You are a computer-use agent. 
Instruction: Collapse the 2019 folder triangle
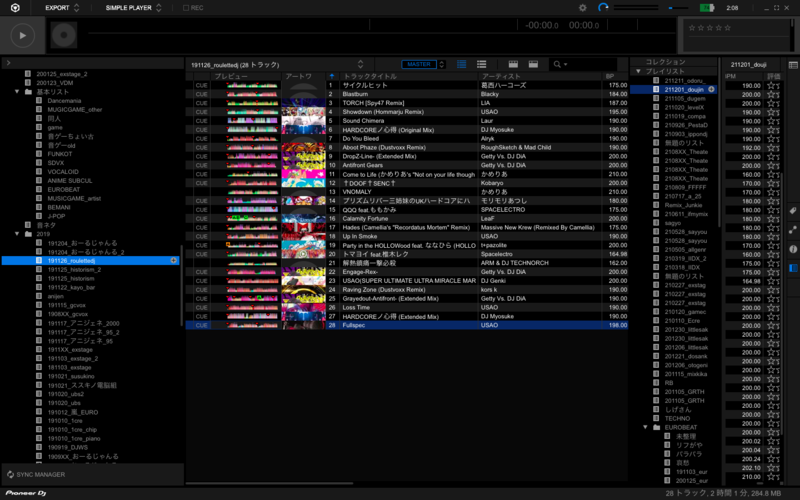17,234
